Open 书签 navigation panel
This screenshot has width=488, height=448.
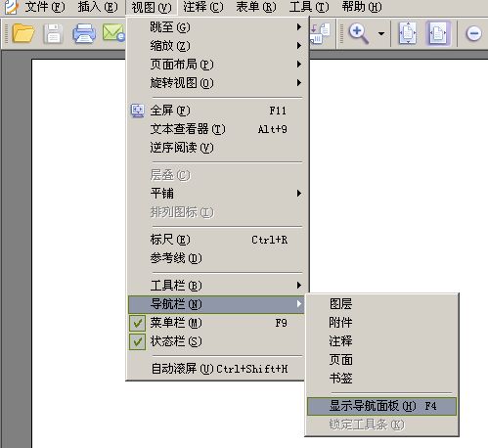pos(381,379)
